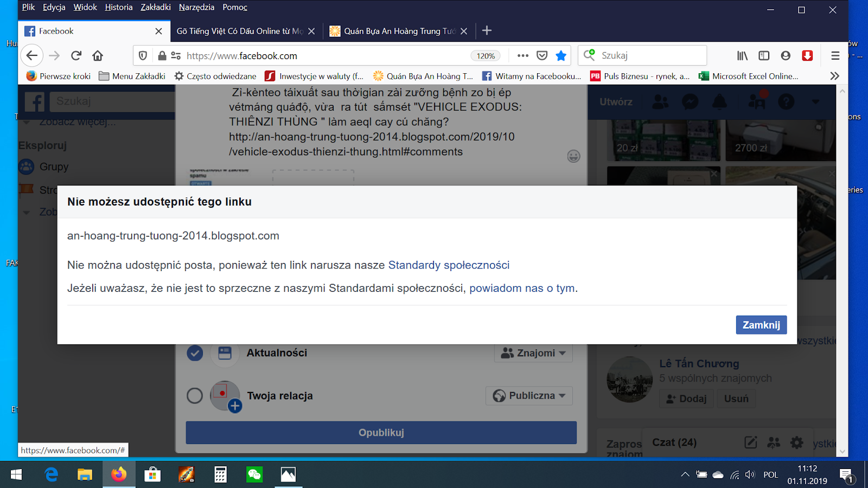868x488 pixels.
Task: Open Microsoft Store from taskbar
Action: 152,475
